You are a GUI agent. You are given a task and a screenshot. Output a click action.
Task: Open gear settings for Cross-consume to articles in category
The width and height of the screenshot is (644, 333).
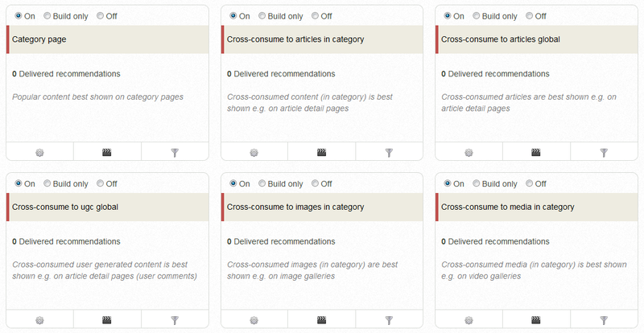pos(254,151)
